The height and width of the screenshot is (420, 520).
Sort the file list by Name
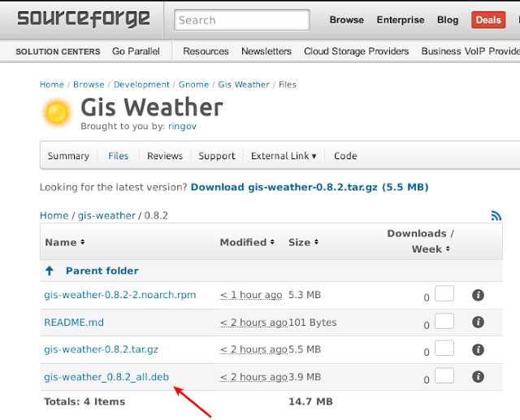[65, 242]
